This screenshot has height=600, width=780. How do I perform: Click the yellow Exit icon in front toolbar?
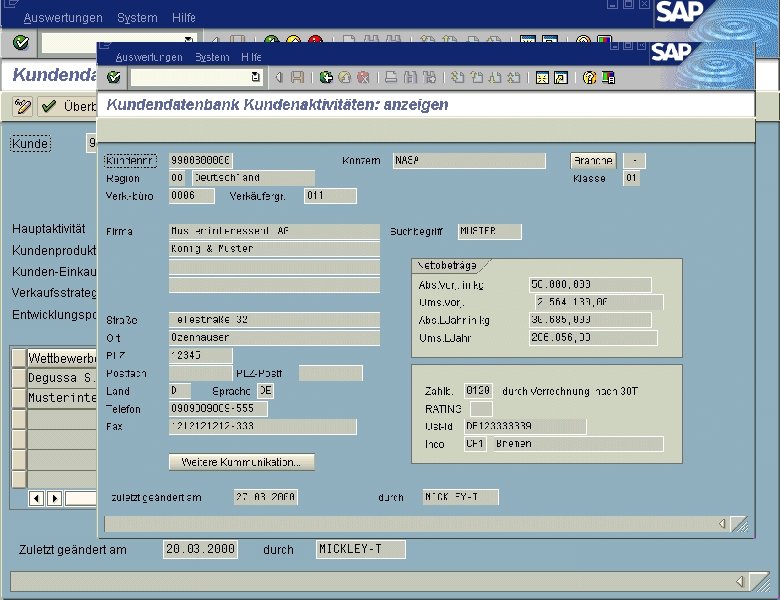point(345,77)
